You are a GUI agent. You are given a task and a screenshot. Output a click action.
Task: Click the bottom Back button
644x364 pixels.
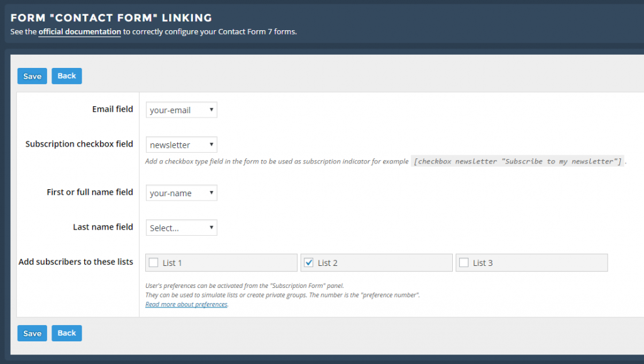67,333
